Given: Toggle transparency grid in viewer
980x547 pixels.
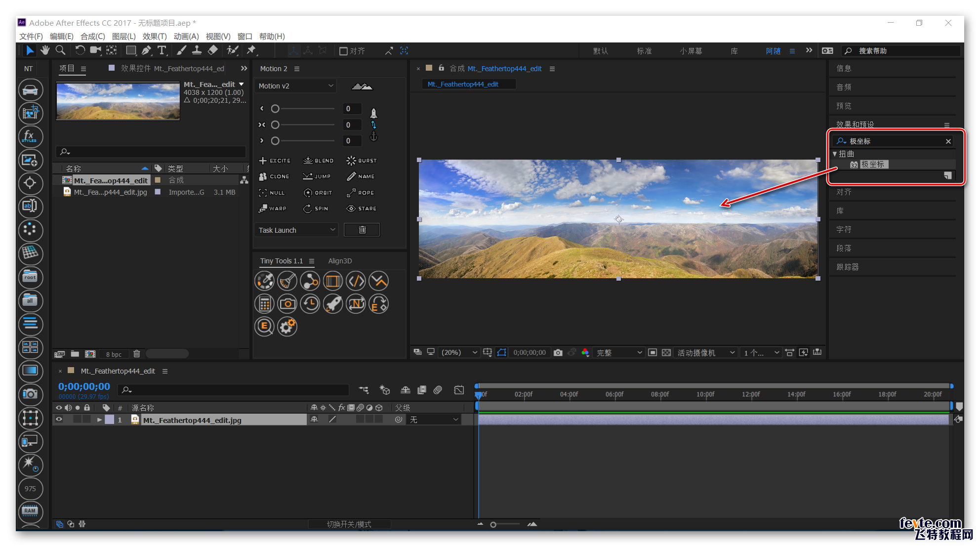Looking at the screenshot, I should [x=666, y=352].
